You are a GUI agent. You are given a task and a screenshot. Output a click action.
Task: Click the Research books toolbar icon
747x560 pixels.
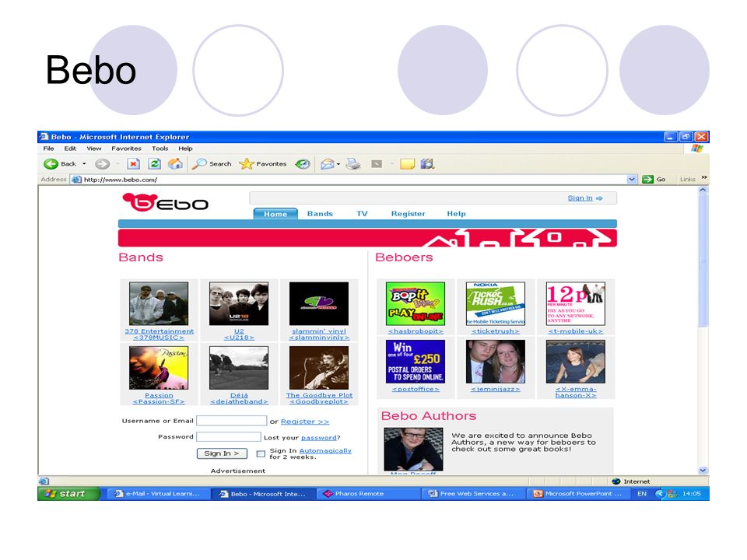(427, 164)
